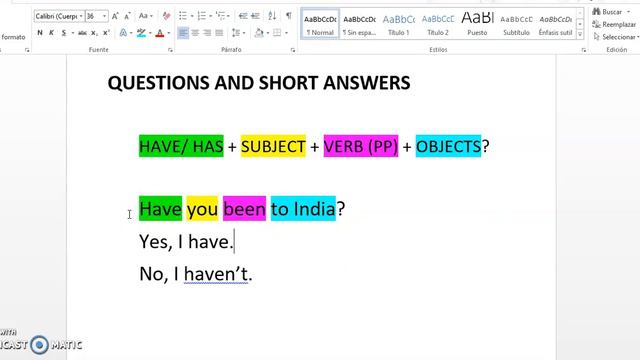The image size is (640, 360).
Task: Toggle strikethrough (abc) formatting
Action: click(82, 33)
